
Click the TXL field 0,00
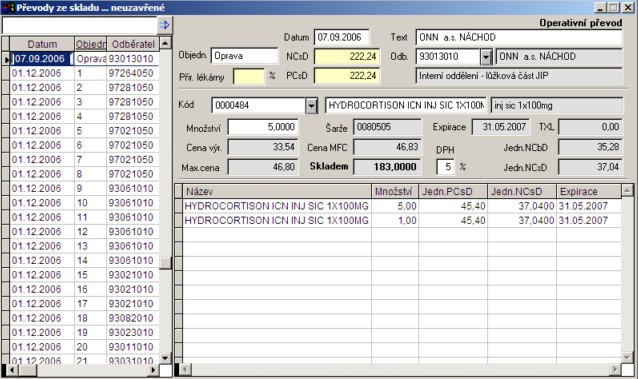pyautogui.click(x=590, y=127)
